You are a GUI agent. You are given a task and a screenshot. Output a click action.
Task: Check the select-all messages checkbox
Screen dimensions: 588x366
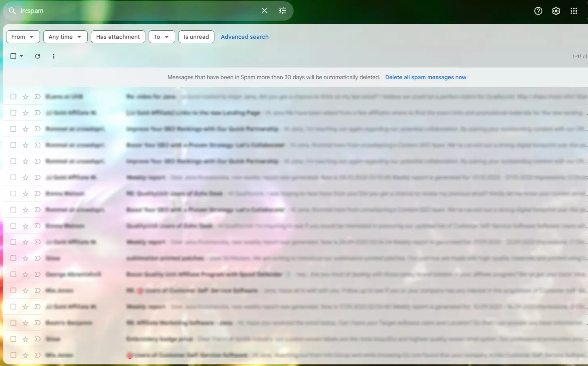point(13,56)
